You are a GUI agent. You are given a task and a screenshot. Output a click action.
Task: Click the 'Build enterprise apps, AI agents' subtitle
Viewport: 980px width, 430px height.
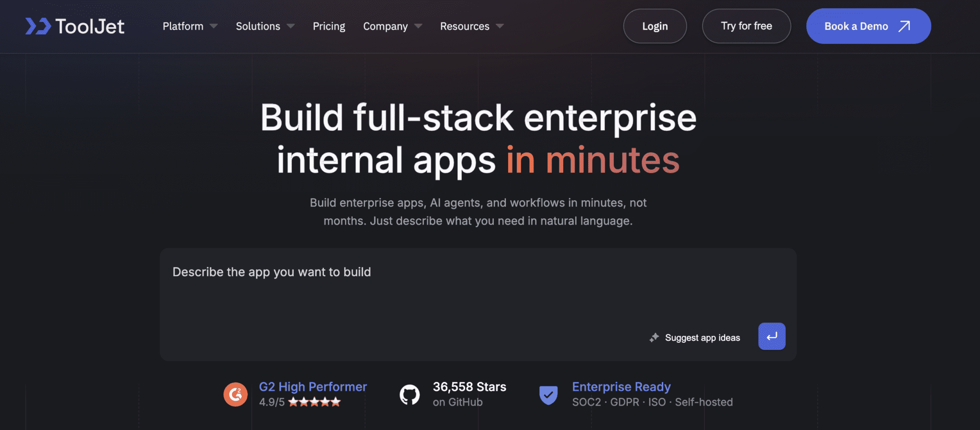[478, 212]
